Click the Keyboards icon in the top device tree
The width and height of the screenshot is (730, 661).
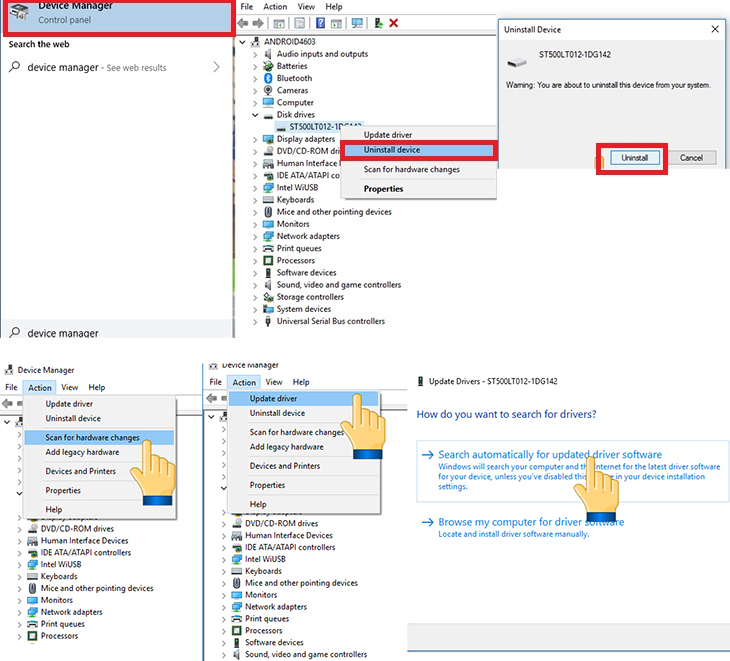click(268, 200)
